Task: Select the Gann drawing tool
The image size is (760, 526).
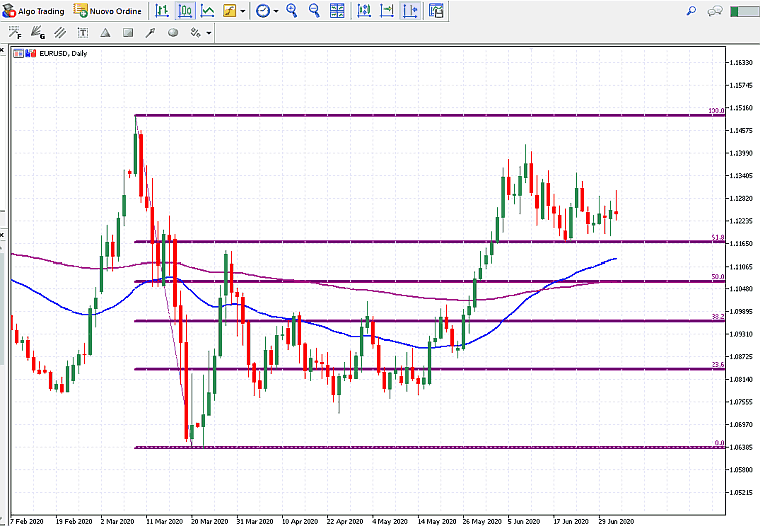Action: (39, 33)
